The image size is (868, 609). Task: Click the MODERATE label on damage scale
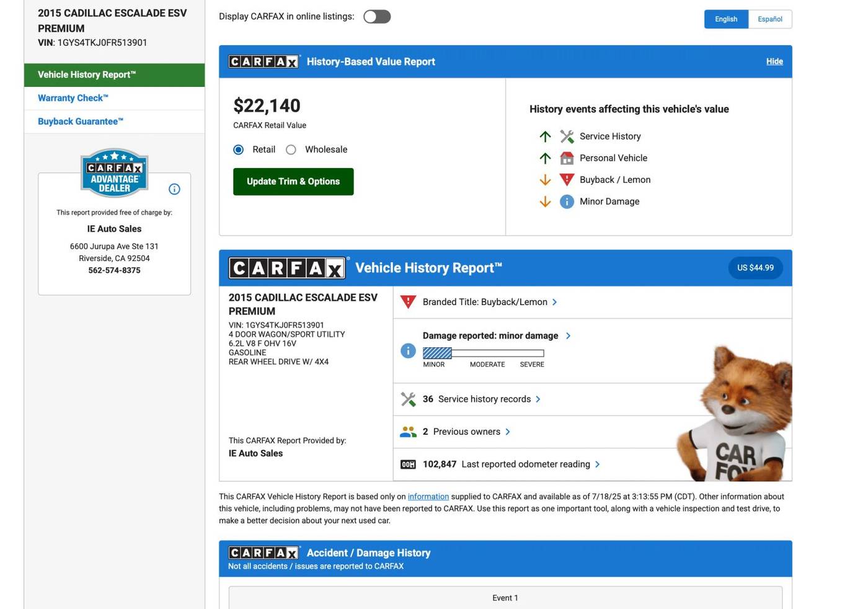click(x=487, y=365)
